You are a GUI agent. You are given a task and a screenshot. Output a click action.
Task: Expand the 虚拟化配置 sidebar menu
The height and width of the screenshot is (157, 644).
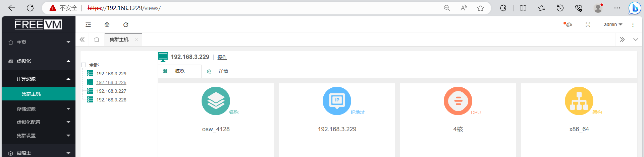(x=39, y=122)
